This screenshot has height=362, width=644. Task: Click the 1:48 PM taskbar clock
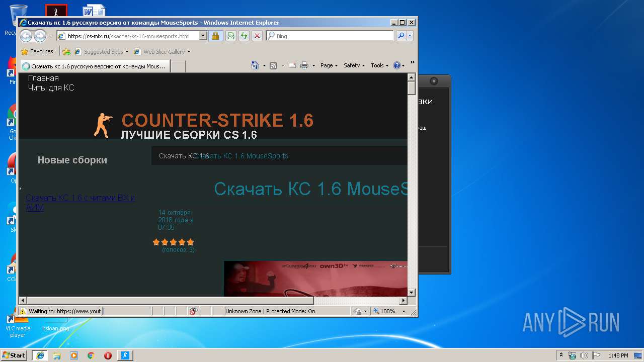(x=618, y=355)
